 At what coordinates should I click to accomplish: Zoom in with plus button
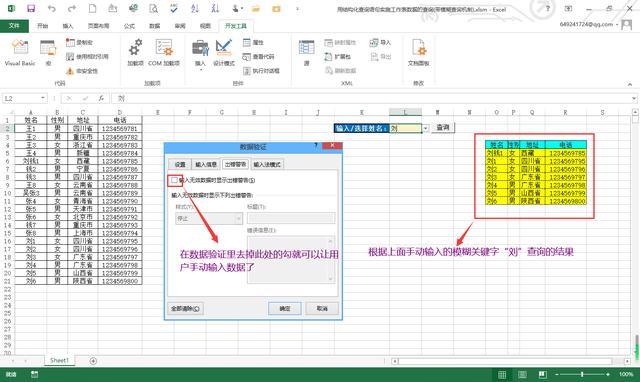pyautogui.click(x=608, y=374)
